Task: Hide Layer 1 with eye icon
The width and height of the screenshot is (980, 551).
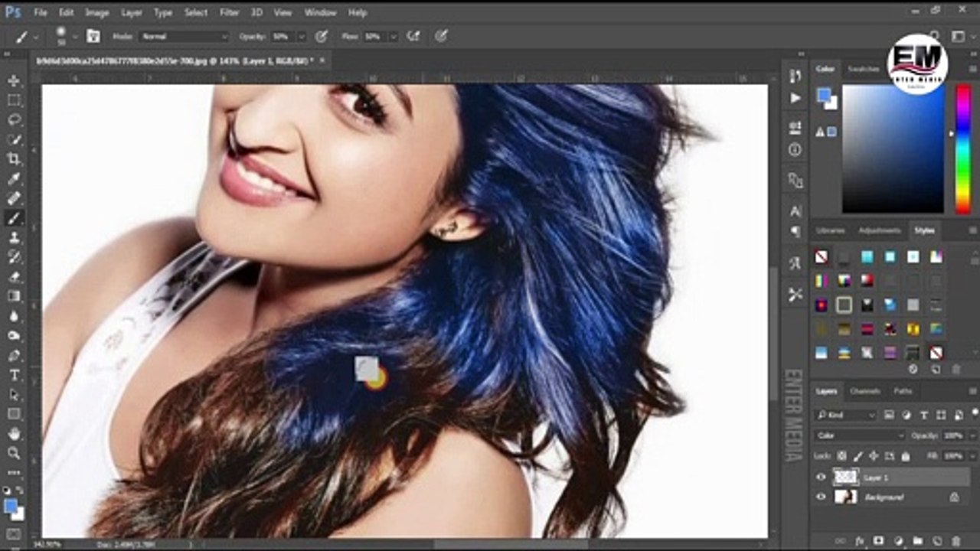Action: (822, 477)
